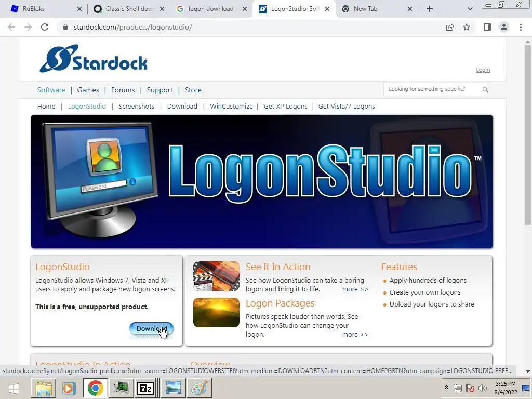Open the 7-Zip taskbar icon
The image size is (532, 399).
145,388
